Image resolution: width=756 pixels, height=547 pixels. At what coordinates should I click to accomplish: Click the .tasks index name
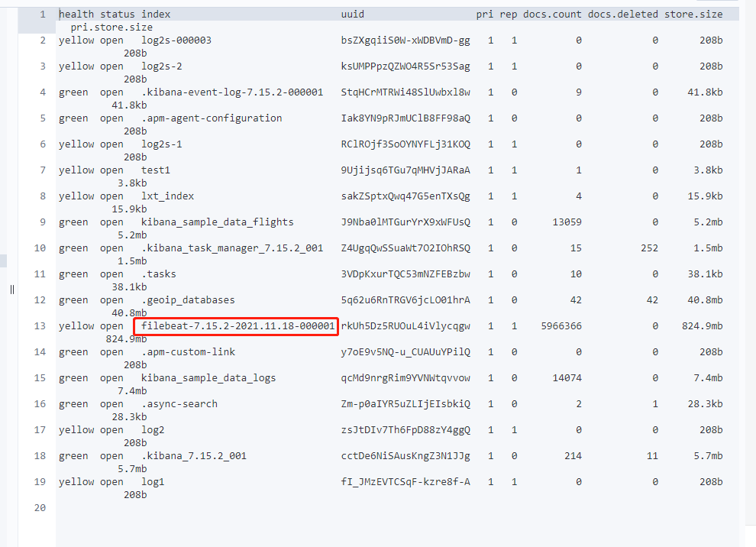coord(159,274)
